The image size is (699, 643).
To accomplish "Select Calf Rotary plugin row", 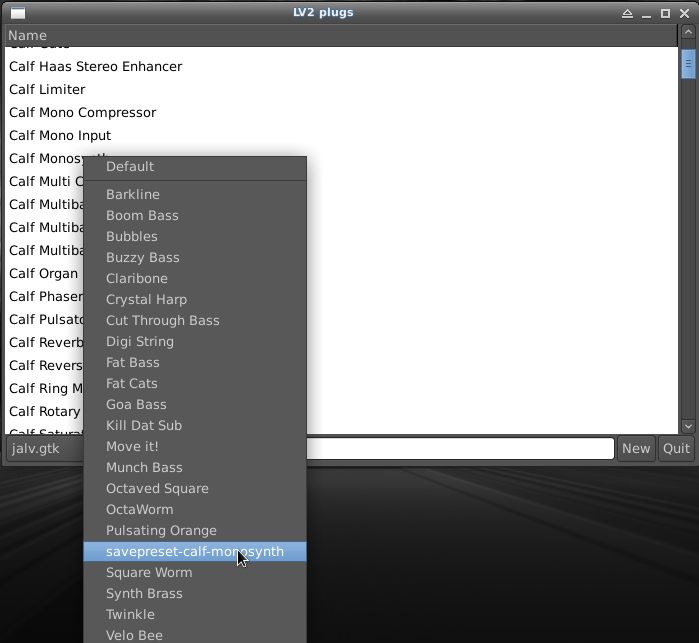I will (44, 411).
